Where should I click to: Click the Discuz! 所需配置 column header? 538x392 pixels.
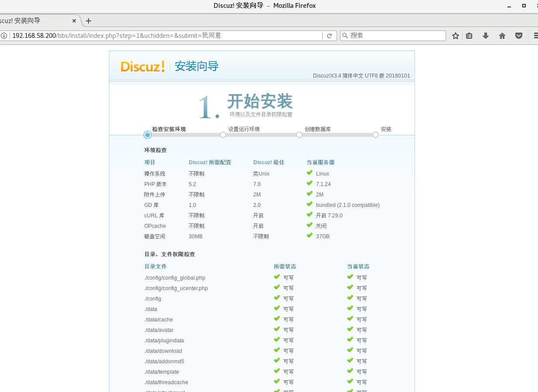click(210, 162)
